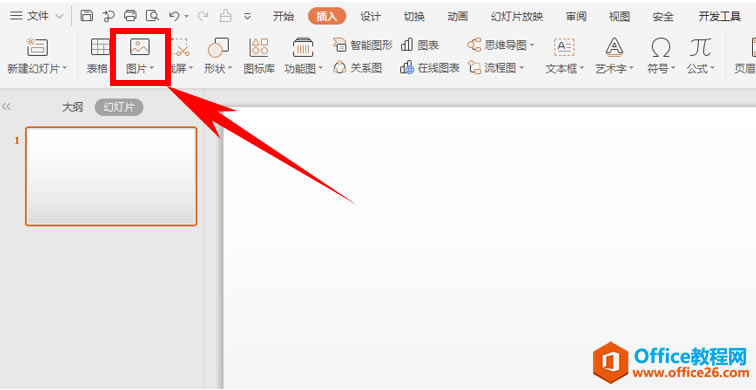
Task: Insert a table with the 表格 icon
Action: pyautogui.click(x=100, y=47)
